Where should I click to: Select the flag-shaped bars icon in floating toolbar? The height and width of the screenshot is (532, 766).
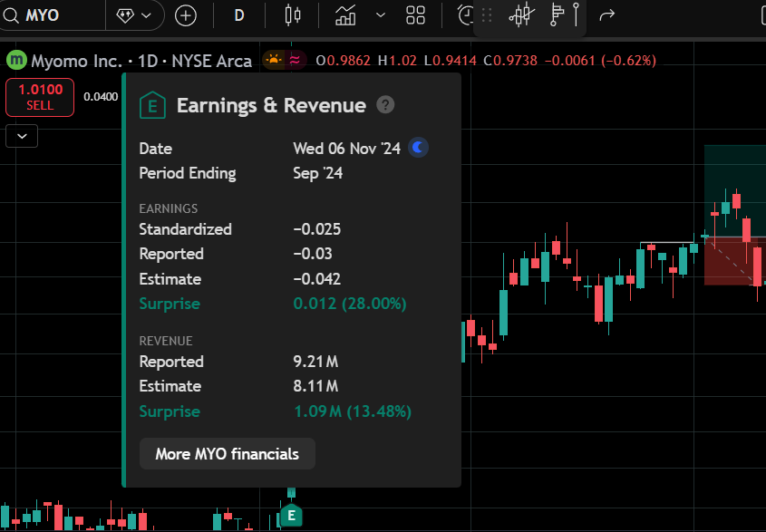click(x=557, y=15)
